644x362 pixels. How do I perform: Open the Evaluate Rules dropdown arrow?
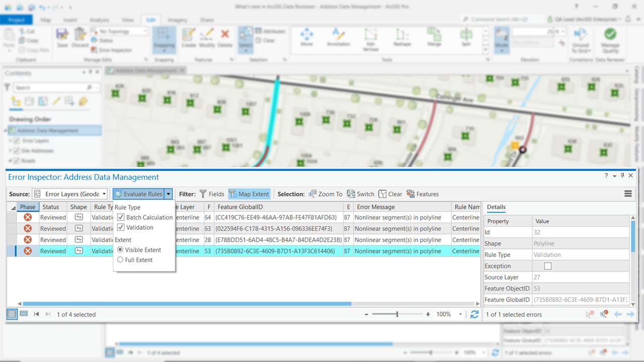pyautogui.click(x=169, y=194)
